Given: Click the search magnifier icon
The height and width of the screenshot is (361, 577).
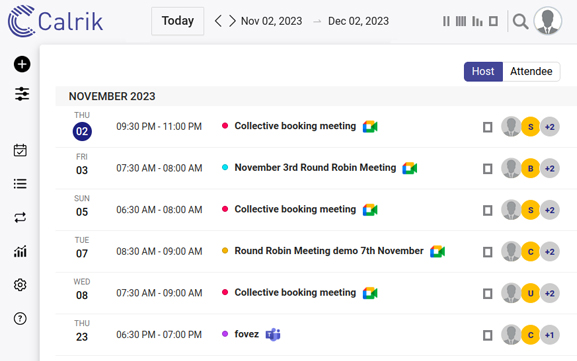Looking at the screenshot, I should point(520,22).
